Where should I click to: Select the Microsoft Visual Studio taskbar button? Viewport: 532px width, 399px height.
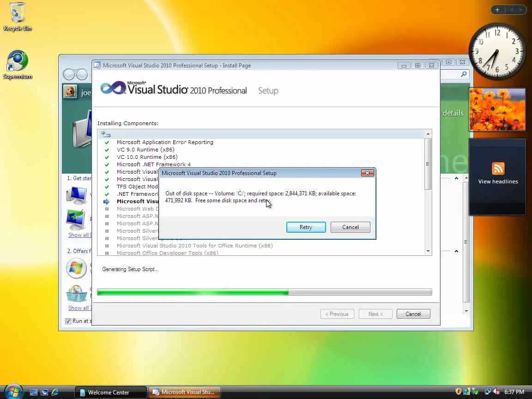(x=185, y=392)
